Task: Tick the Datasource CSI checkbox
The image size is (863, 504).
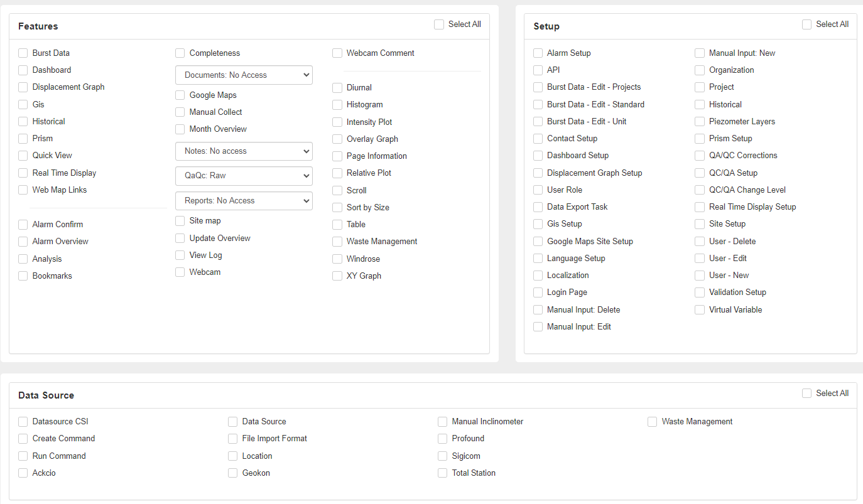Action: [x=23, y=422]
